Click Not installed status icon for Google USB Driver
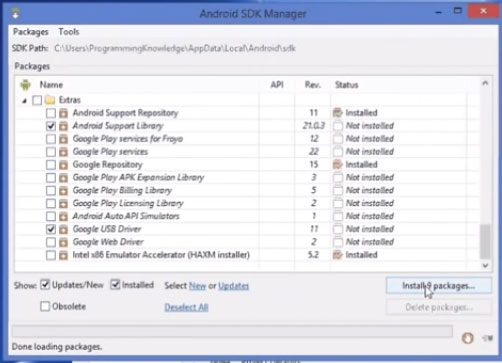The image size is (502, 363). (338, 229)
